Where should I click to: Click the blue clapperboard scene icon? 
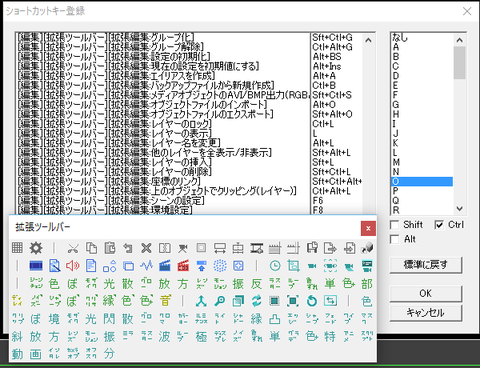tap(164, 266)
